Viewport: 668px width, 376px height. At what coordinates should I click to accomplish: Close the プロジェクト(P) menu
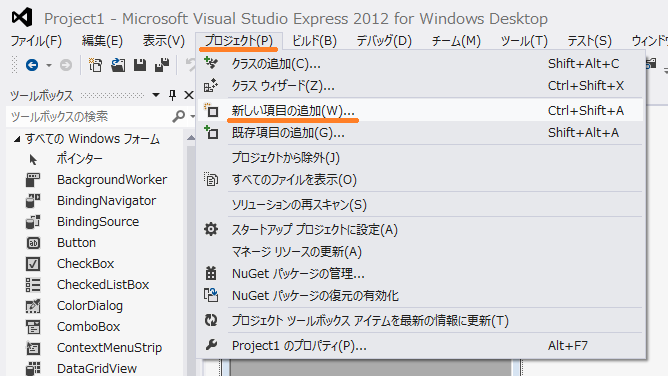coord(239,41)
